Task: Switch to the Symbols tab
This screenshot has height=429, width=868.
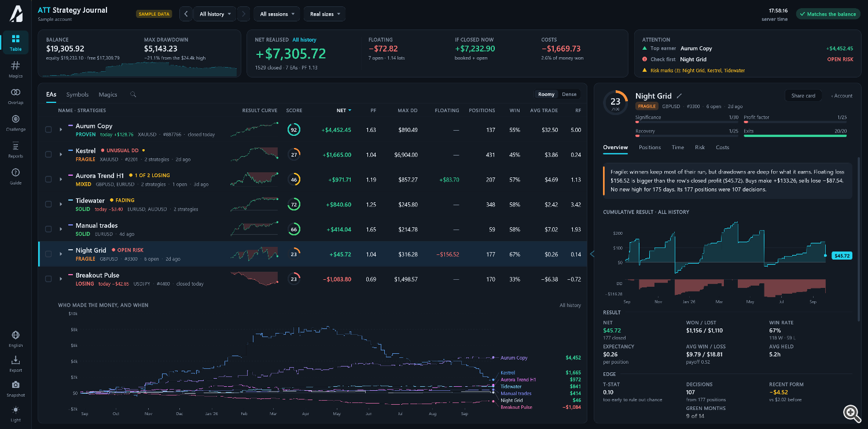Action: coord(78,94)
